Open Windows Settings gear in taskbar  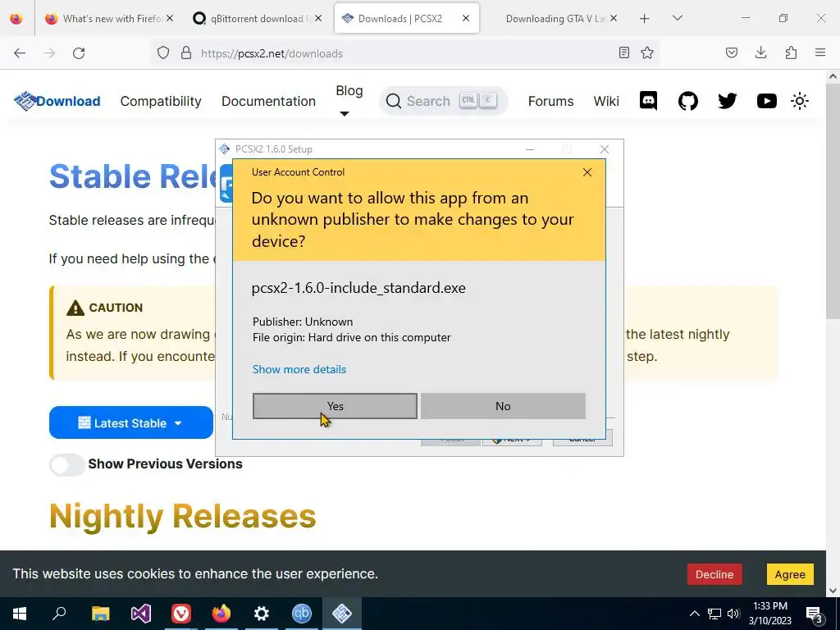click(x=262, y=614)
